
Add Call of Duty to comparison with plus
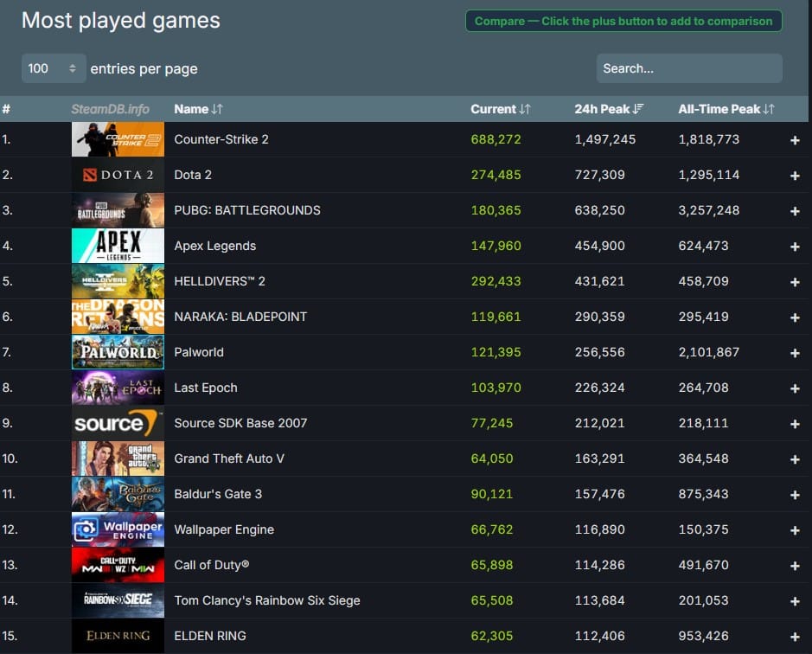pyautogui.click(x=795, y=566)
